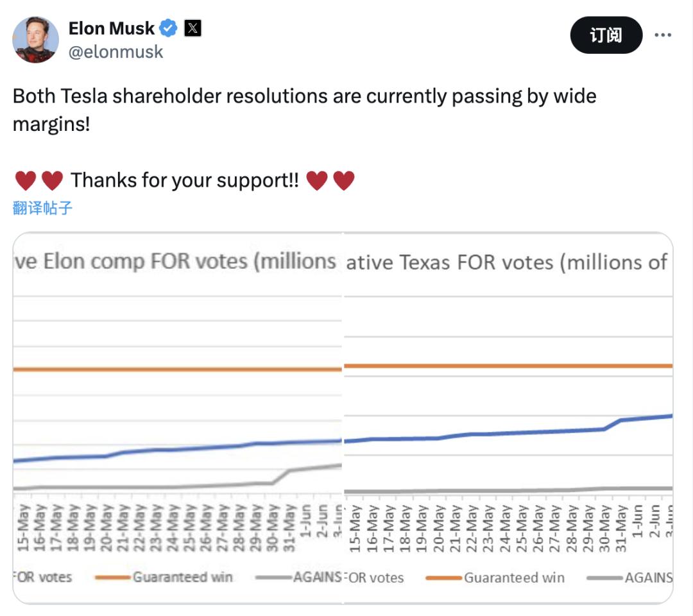
Task: Click orange Guaranteed win swatch in left chart
Action: point(113,577)
